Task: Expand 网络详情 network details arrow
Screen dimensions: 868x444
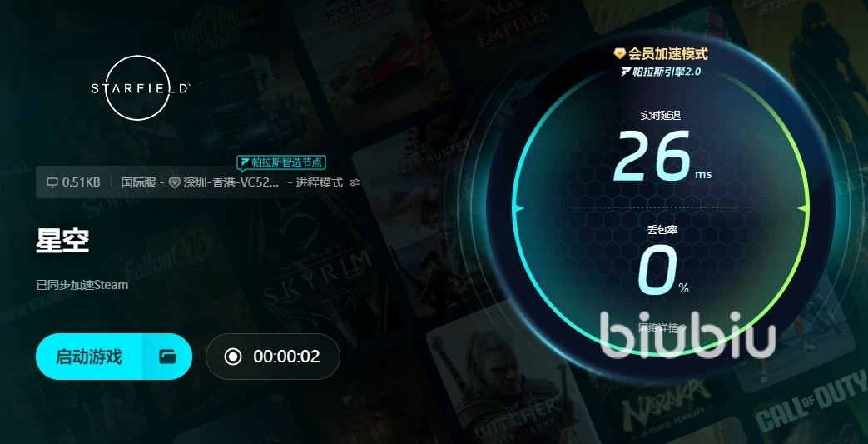Action: [x=683, y=327]
